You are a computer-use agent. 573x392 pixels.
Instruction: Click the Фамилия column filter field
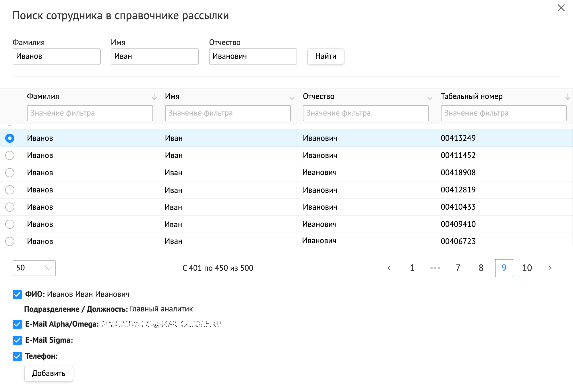(x=90, y=113)
